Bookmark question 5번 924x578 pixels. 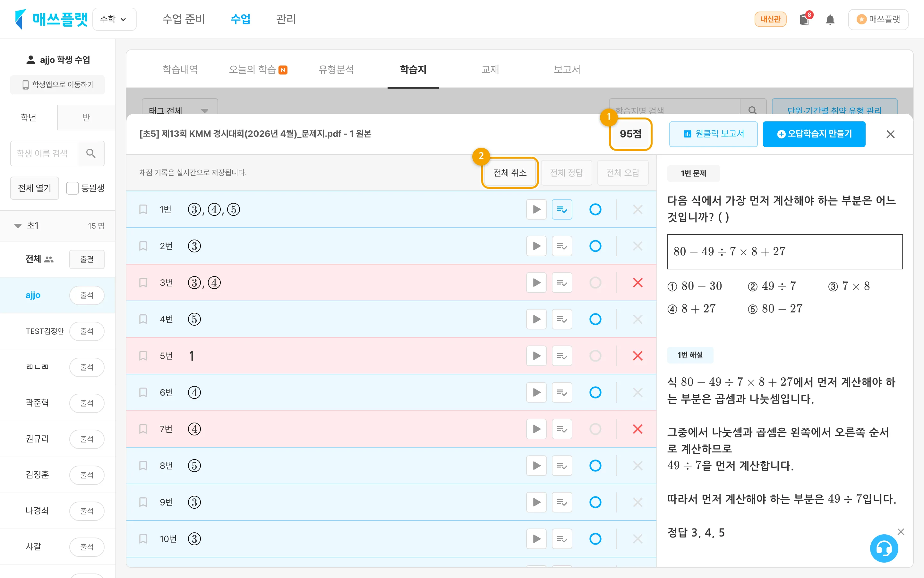(143, 355)
